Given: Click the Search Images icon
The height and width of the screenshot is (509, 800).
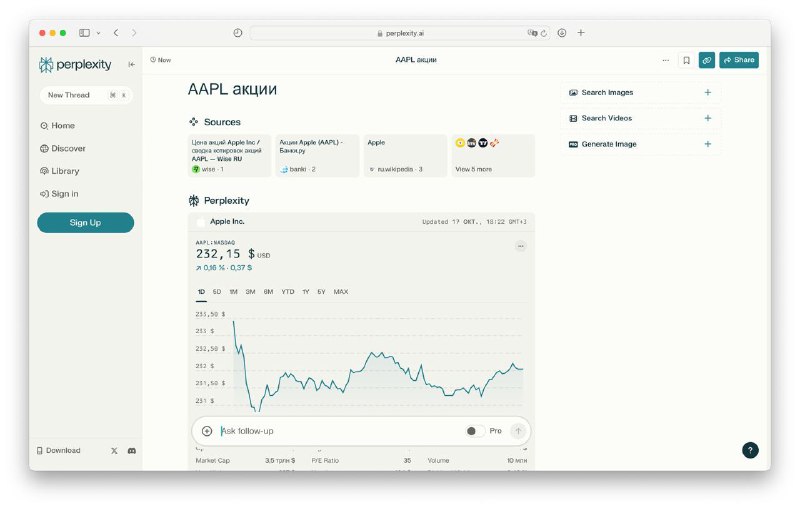Looking at the screenshot, I should pos(573,93).
